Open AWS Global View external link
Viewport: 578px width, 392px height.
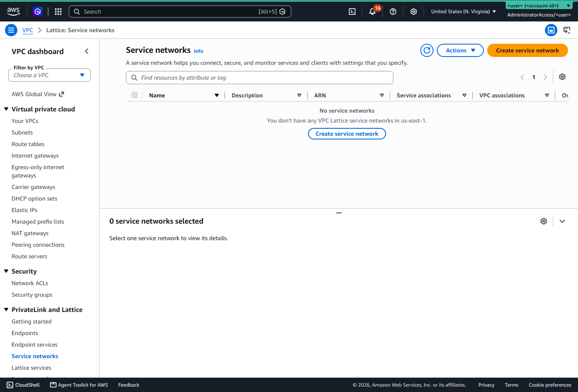(x=38, y=94)
